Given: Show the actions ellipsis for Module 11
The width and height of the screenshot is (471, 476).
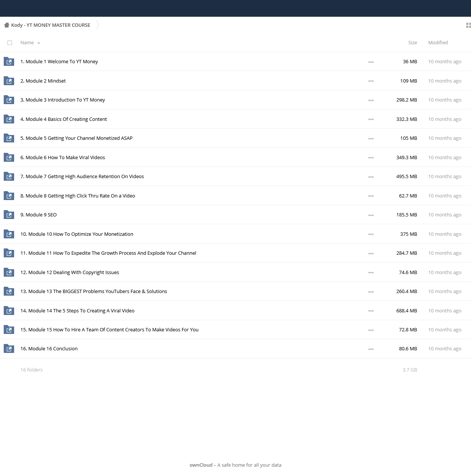Looking at the screenshot, I should [x=371, y=254].
